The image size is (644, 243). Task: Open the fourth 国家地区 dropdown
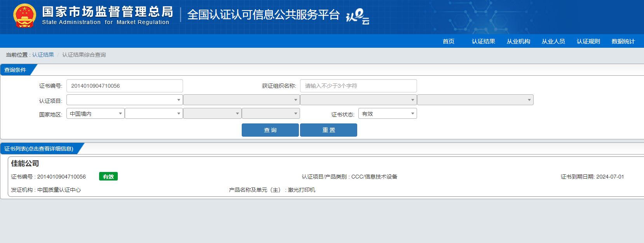click(x=271, y=113)
